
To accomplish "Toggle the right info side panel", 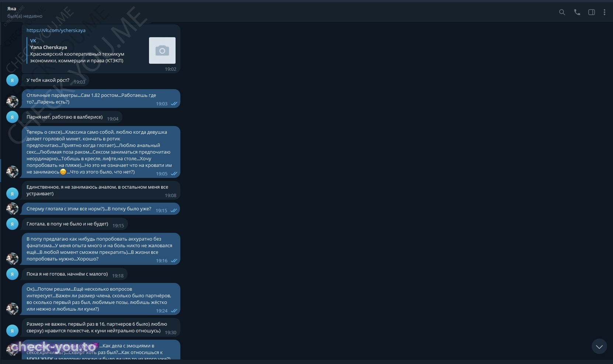I will 592,12.
